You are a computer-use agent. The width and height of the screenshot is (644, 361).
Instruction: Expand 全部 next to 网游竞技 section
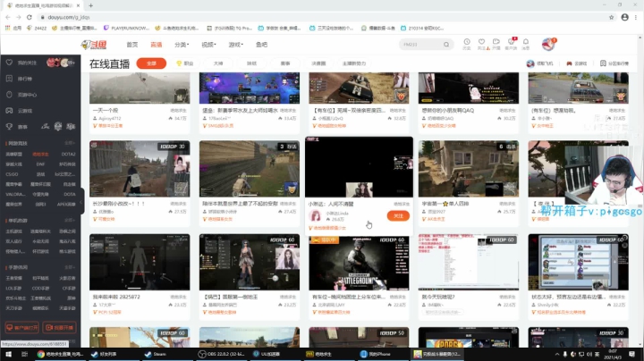[70, 143]
